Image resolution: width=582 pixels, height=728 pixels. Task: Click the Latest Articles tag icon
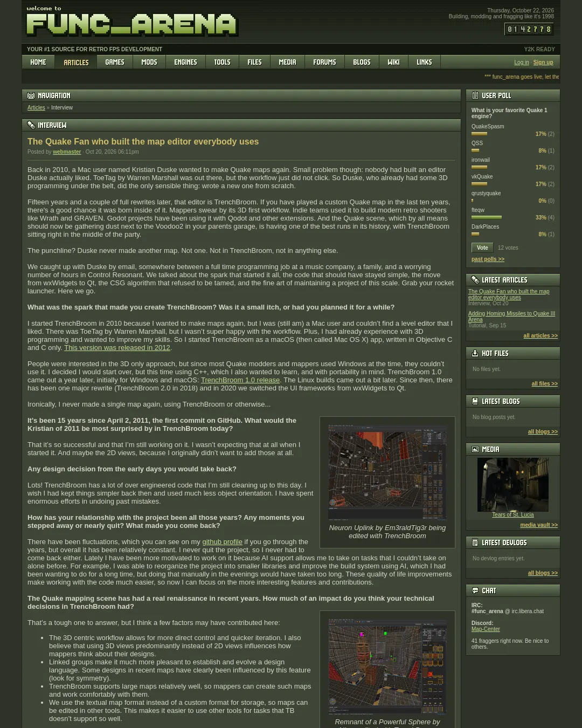(475, 280)
